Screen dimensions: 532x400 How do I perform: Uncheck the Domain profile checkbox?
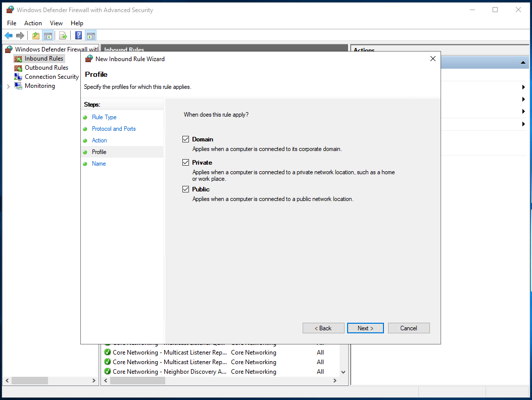(185, 139)
